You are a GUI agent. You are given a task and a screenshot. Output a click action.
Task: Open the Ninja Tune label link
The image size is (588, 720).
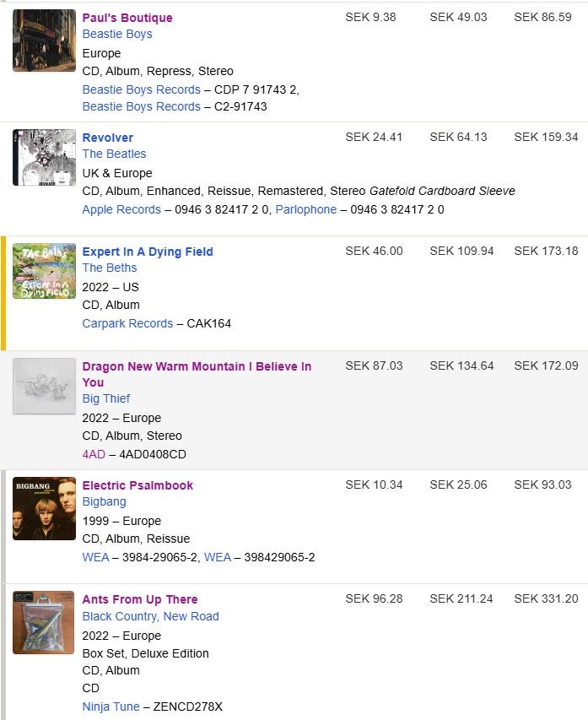pyautogui.click(x=111, y=706)
